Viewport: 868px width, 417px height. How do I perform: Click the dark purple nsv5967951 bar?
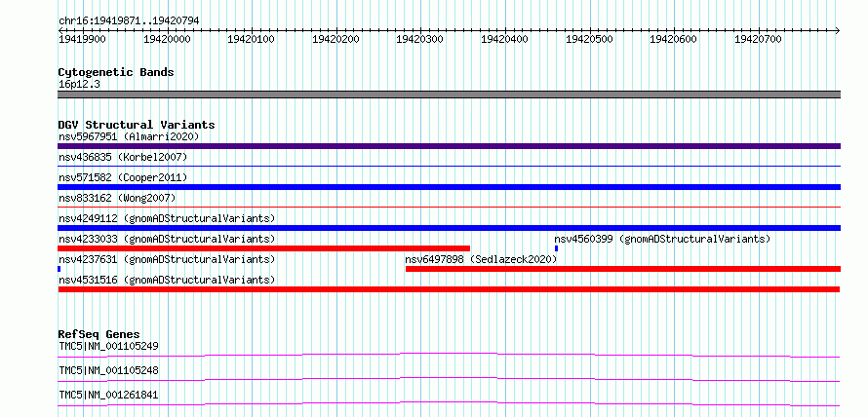449,146
